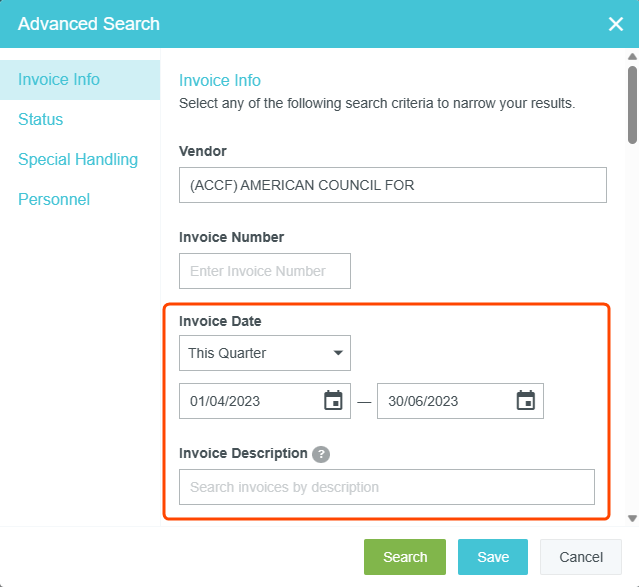Focus the Invoice Description search box

pyautogui.click(x=387, y=487)
